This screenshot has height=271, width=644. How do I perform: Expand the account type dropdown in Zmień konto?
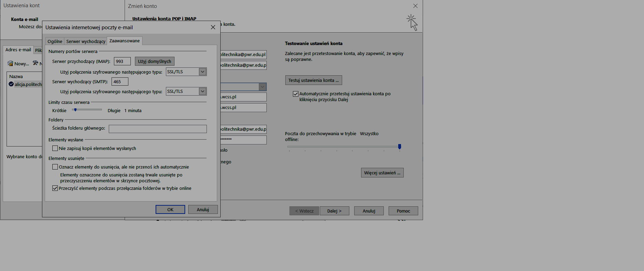pos(262,87)
